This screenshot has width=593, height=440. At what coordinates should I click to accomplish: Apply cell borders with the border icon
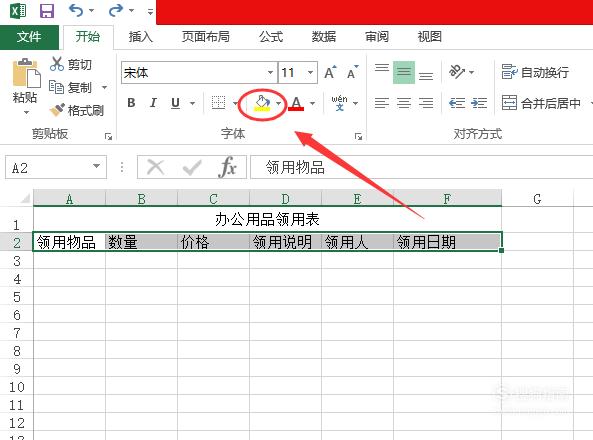click(218, 103)
